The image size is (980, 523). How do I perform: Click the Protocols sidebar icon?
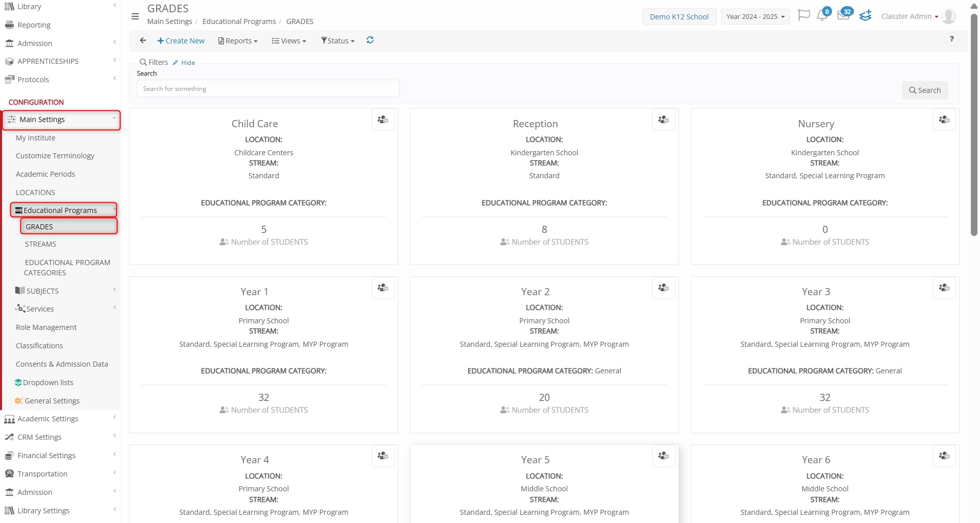(x=9, y=79)
